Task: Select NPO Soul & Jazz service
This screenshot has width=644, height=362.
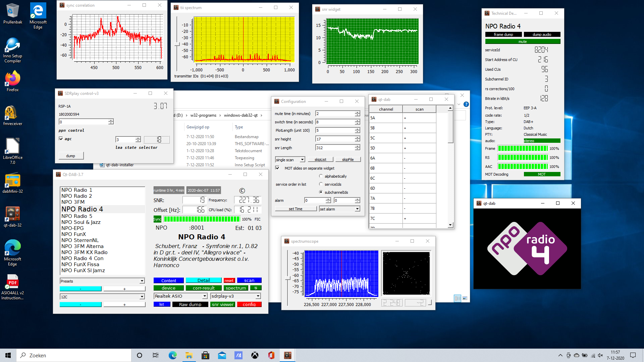Action: (x=81, y=222)
